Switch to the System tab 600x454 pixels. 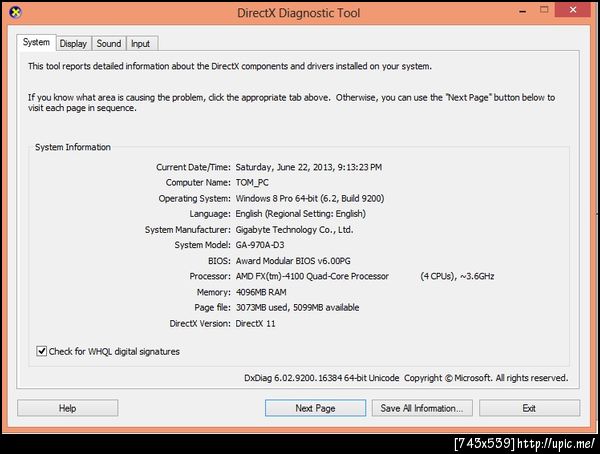point(36,42)
